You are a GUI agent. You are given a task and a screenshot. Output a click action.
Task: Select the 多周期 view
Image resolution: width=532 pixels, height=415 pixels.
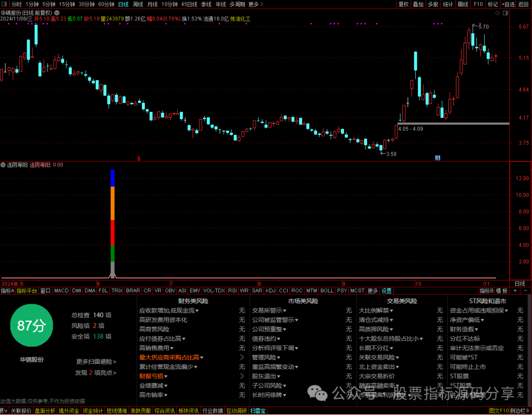tap(237, 4)
